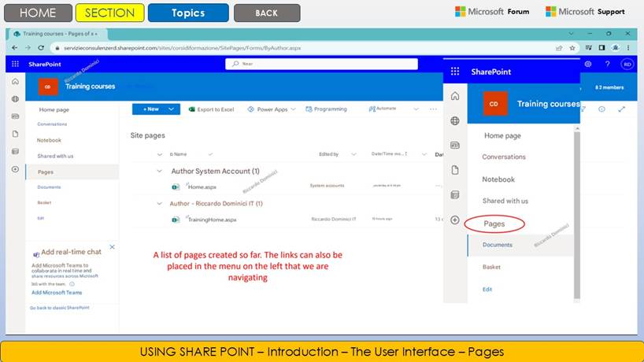Click the page icon in the zoomed panel rail
Viewport: 644px width, 362px height.
455,170
